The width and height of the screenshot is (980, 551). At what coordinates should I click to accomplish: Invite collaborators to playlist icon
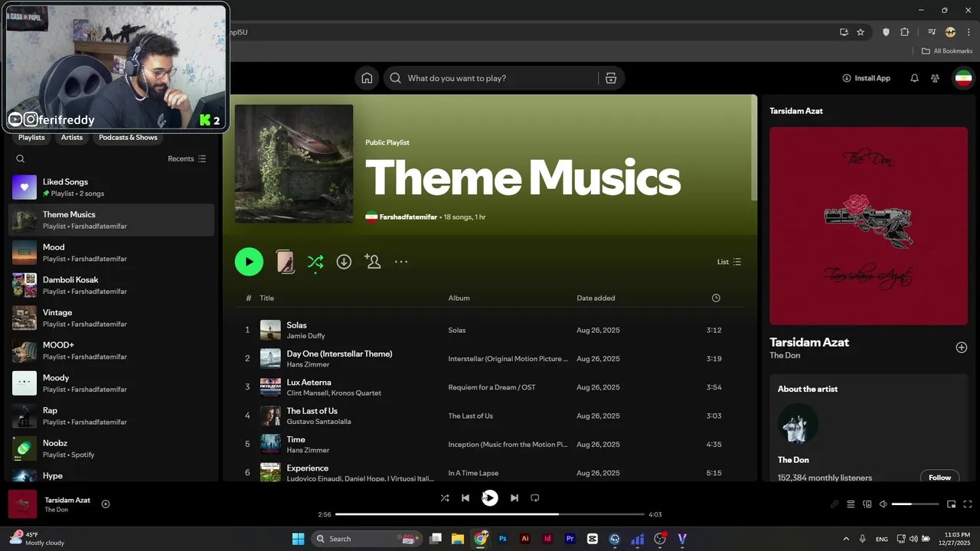[373, 262]
